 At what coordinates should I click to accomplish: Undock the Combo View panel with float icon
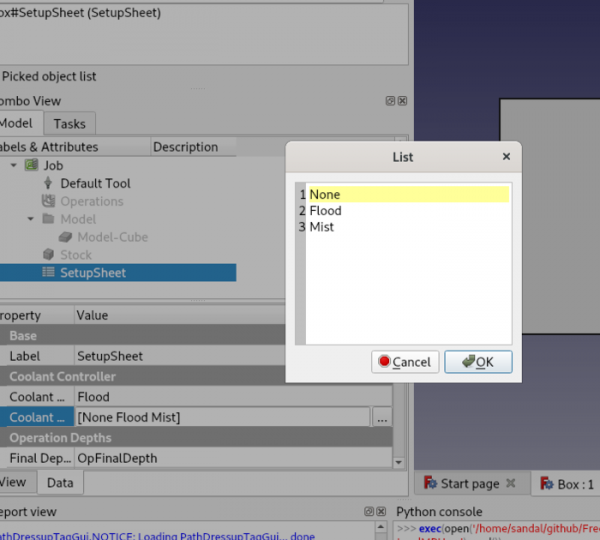(390, 101)
